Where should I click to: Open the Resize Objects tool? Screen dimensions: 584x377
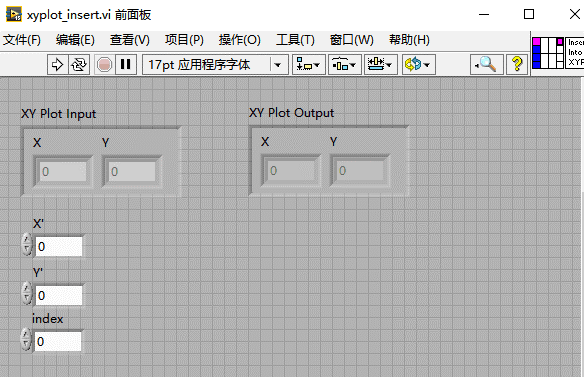tap(380, 65)
